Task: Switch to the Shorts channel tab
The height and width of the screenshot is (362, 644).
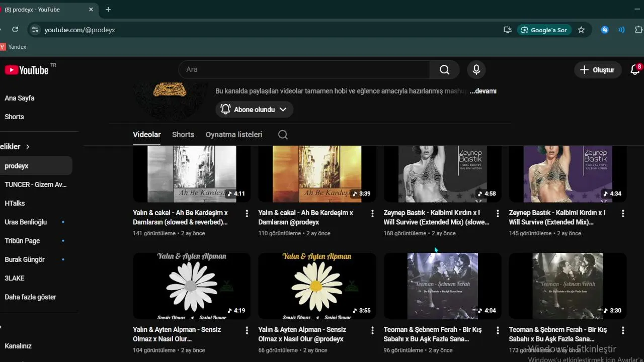Action: click(183, 135)
